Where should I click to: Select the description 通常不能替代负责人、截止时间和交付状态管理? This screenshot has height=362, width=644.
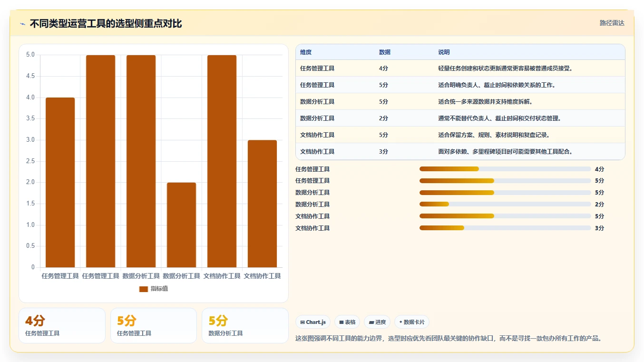[499, 118]
